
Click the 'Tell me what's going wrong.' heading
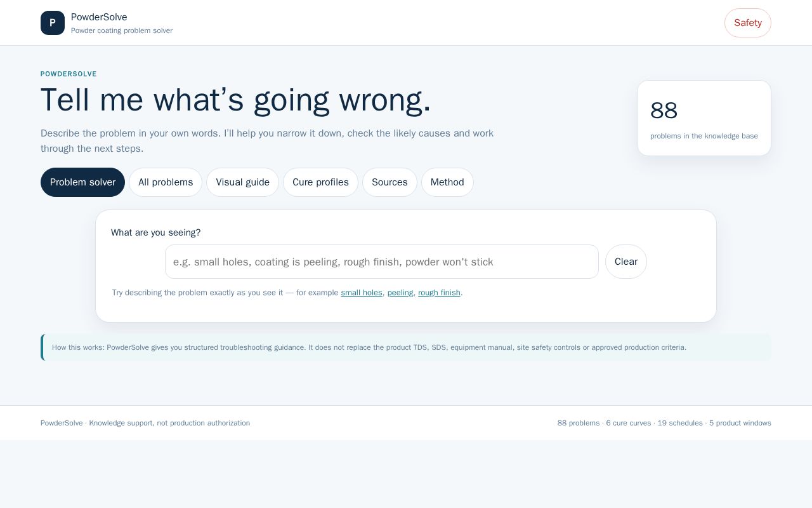point(236,100)
